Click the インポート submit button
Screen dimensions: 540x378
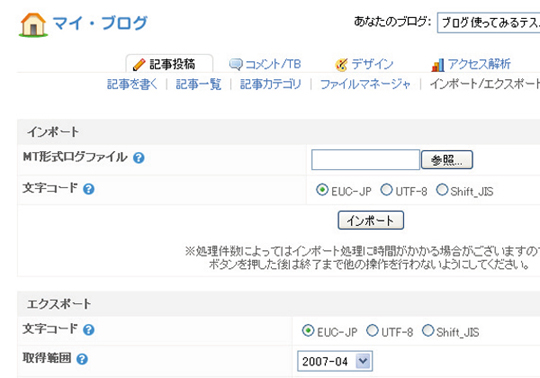371,220
